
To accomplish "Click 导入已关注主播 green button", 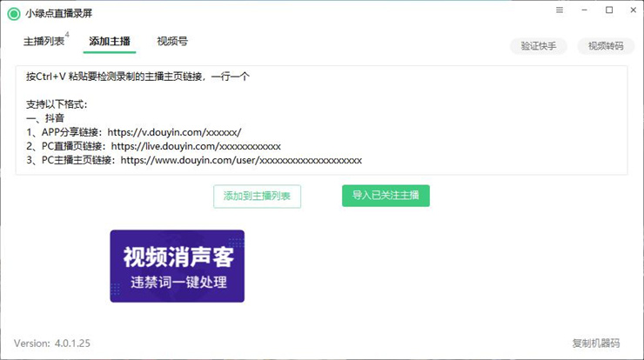I will click(386, 196).
